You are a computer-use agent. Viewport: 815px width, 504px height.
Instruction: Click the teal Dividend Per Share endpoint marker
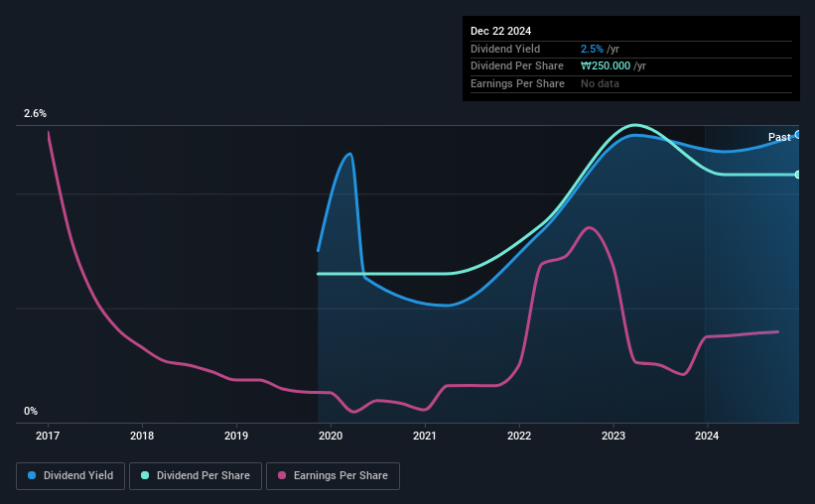pos(798,175)
